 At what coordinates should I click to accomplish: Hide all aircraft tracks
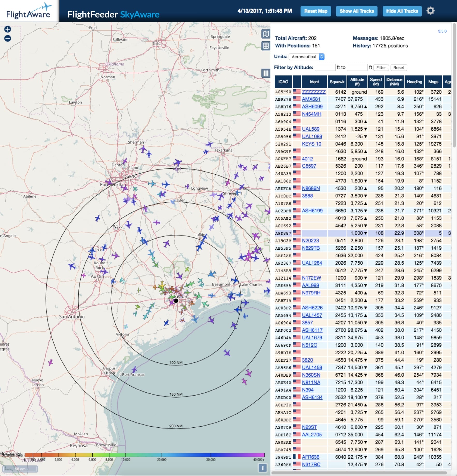pyautogui.click(x=402, y=11)
